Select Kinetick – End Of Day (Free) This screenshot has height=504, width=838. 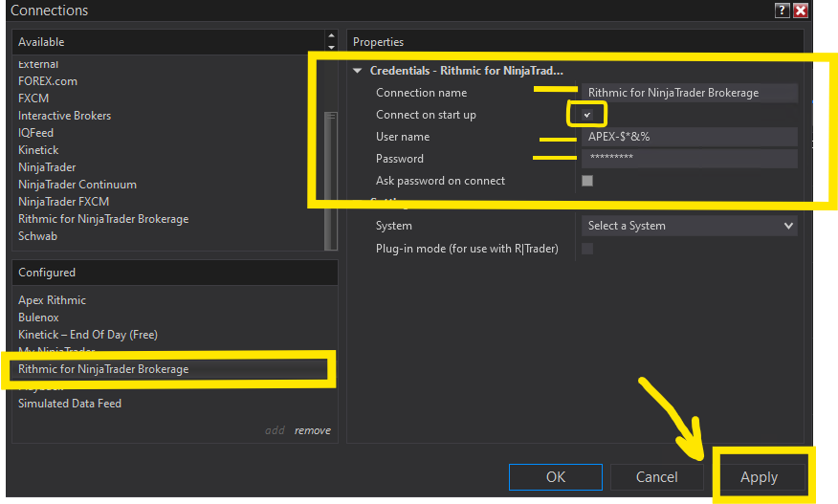coord(88,335)
